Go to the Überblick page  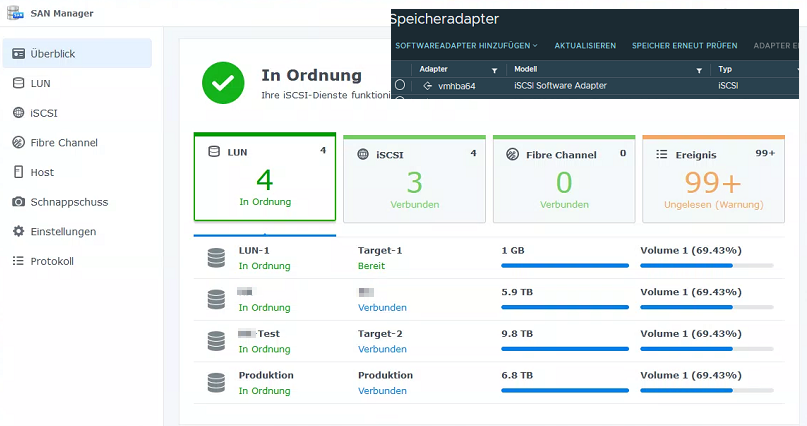pyautogui.click(x=78, y=54)
